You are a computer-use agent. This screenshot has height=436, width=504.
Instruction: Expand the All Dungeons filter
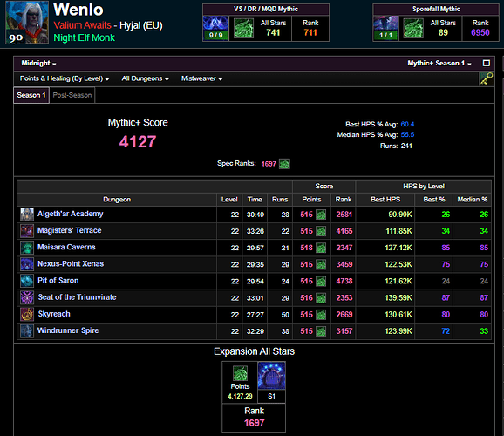click(145, 78)
